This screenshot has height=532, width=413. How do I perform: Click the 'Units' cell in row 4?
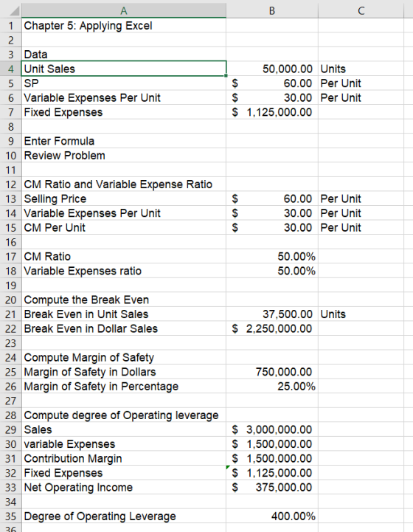tap(361, 69)
